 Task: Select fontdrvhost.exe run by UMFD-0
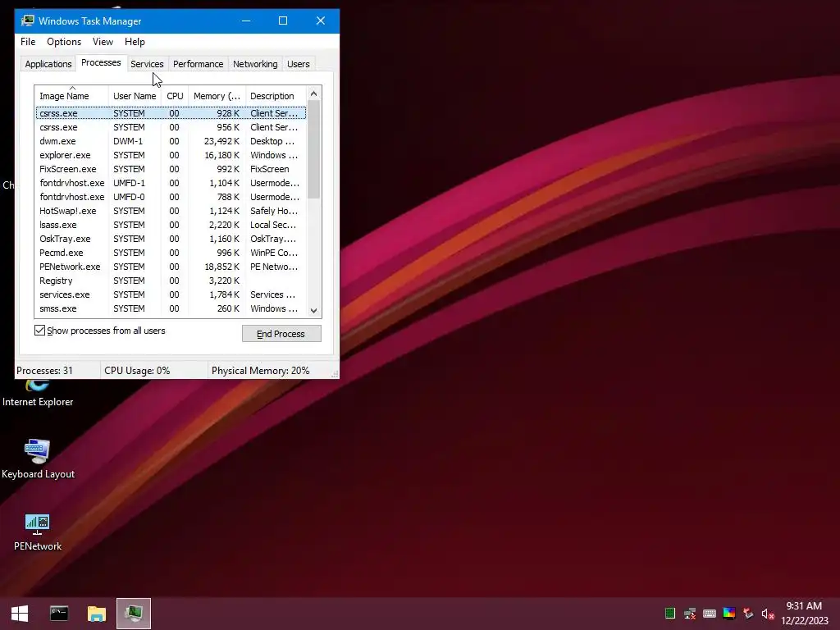pyautogui.click(x=171, y=197)
